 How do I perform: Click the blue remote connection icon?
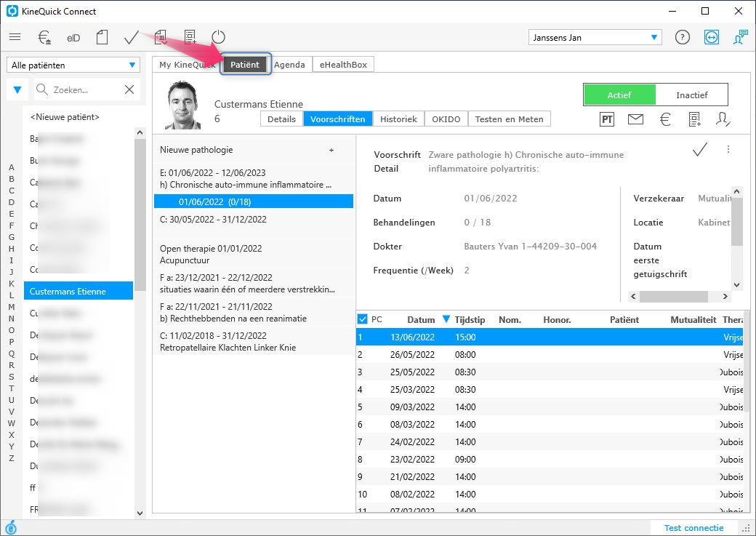pyautogui.click(x=711, y=37)
